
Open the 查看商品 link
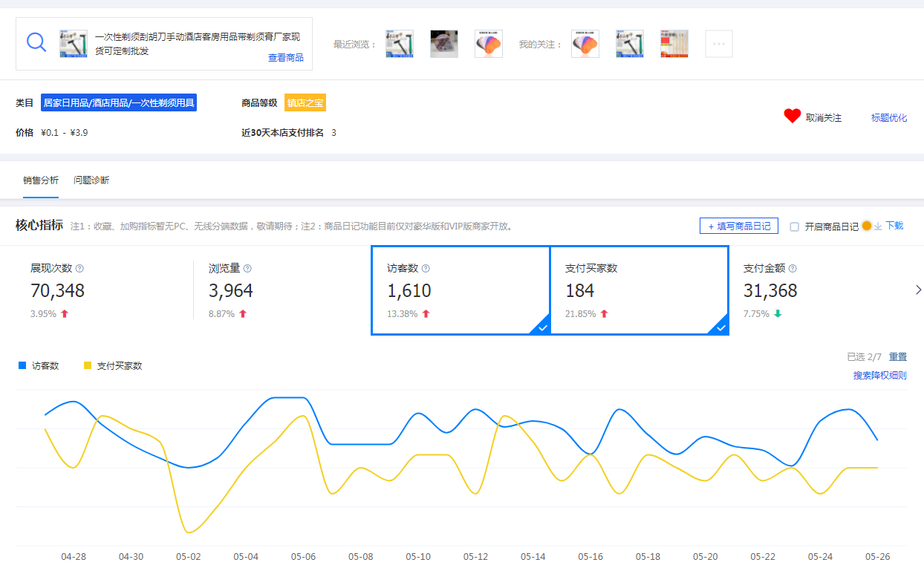[x=285, y=58]
